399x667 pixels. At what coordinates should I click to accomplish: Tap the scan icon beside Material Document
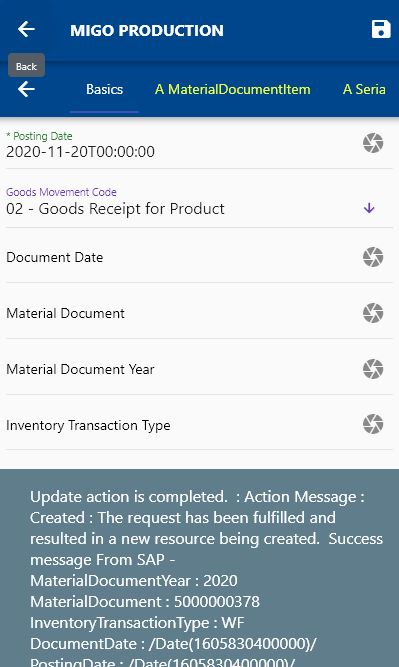point(373,313)
